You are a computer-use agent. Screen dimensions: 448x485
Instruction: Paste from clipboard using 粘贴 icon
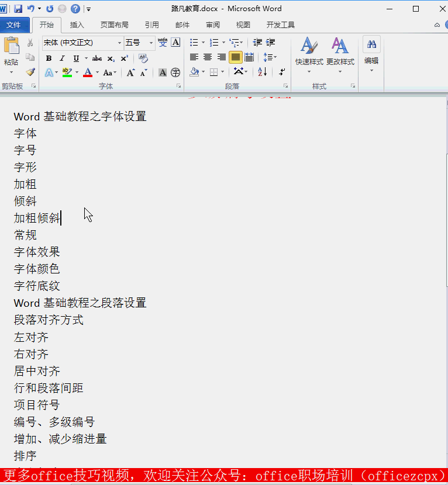pyautogui.click(x=11, y=46)
